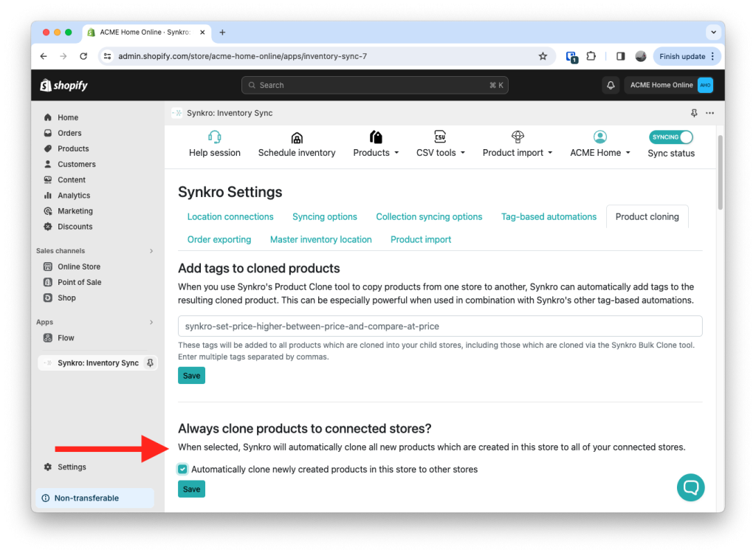The width and height of the screenshot is (756, 553).
Task: Switch to the Tag-based automations tab
Action: point(549,216)
